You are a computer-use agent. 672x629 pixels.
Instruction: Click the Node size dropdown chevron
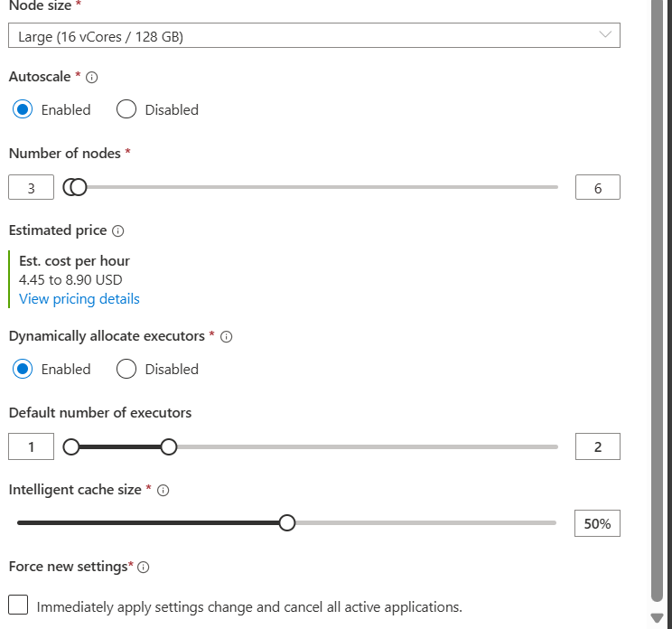(x=605, y=35)
